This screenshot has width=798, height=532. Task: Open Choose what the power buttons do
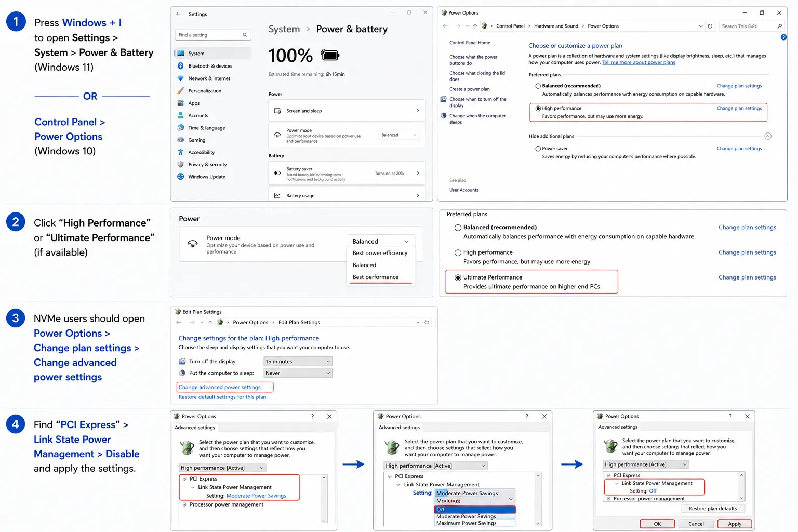pos(473,60)
